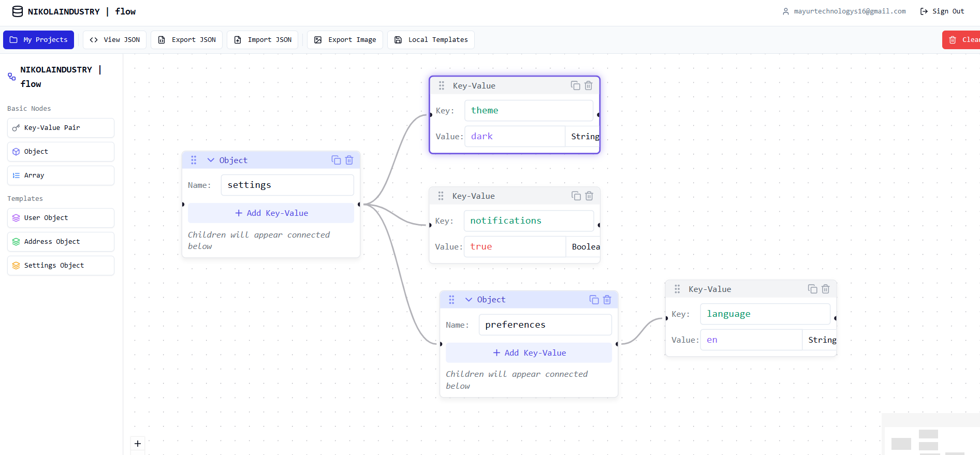Copy the notifications Key-Value node
The image size is (980, 455).
(x=576, y=196)
